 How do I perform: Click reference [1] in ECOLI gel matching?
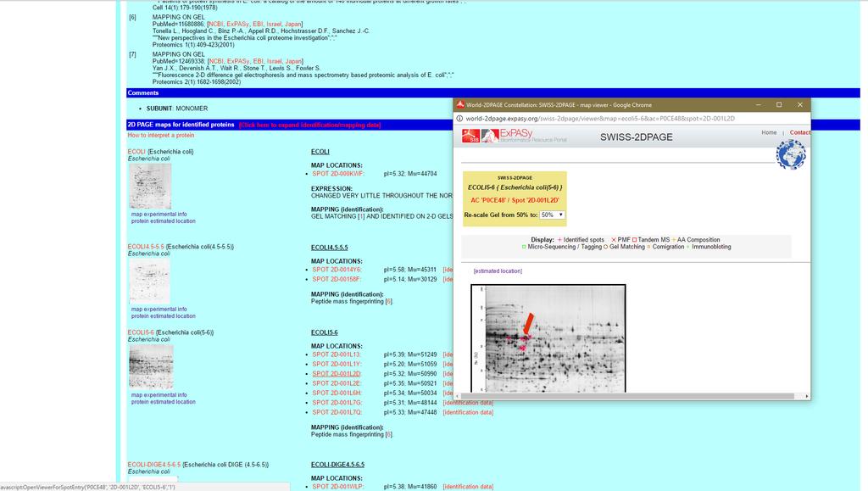(361, 216)
